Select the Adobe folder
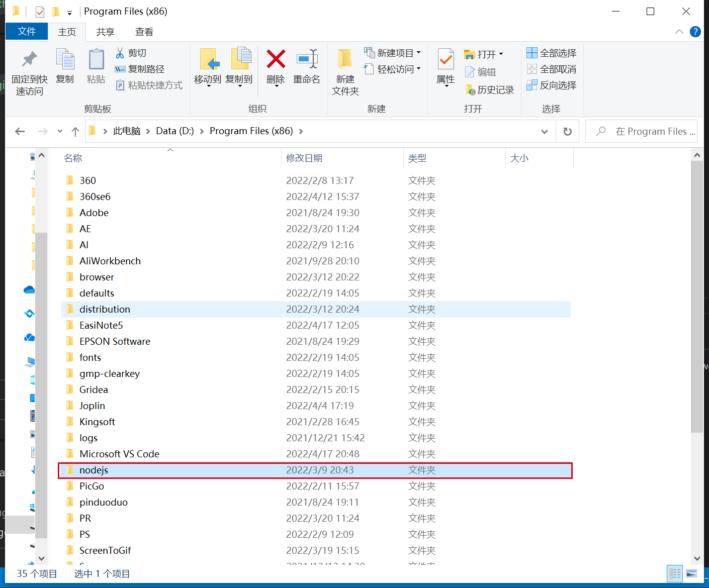Screen dimensions: 709x588 (315, 213)
